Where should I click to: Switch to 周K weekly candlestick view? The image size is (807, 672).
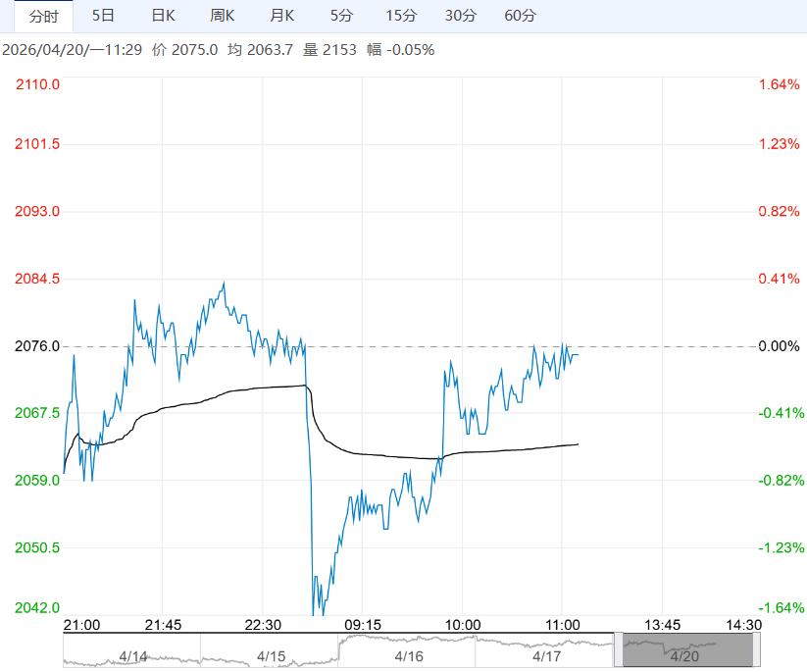click(223, 16)
